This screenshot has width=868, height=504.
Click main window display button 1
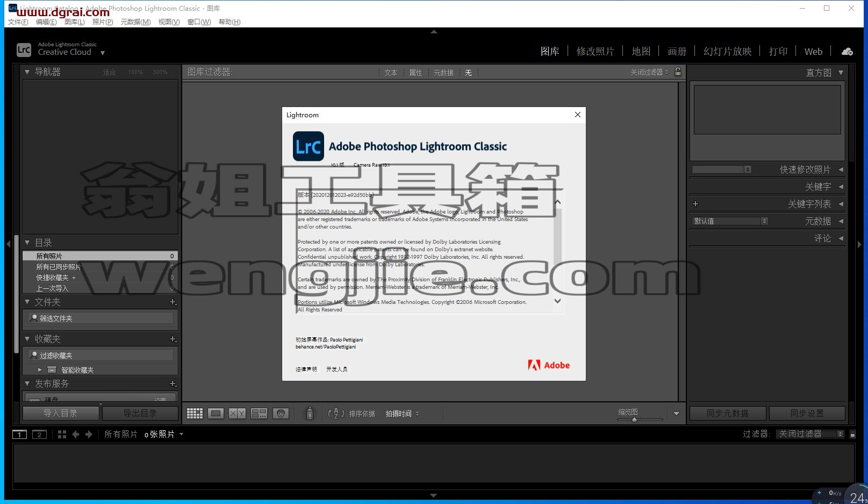pos(19,434)
